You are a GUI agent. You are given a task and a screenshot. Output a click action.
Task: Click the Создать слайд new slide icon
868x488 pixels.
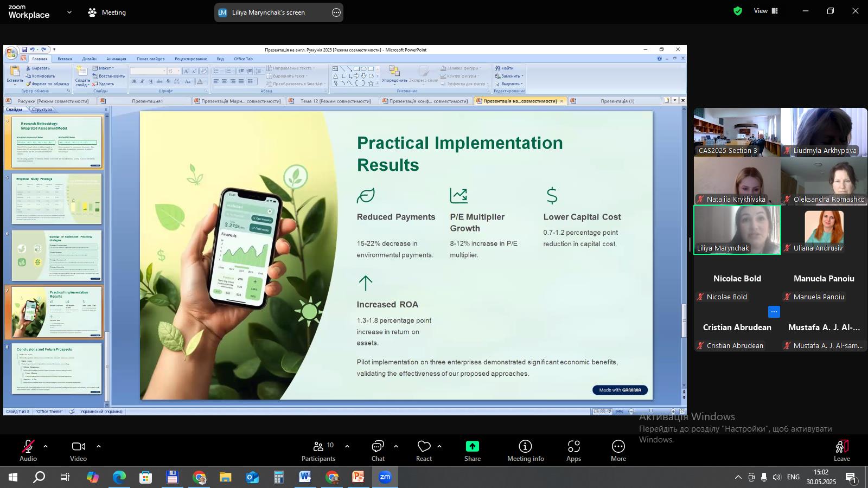(x=82, y=72)
